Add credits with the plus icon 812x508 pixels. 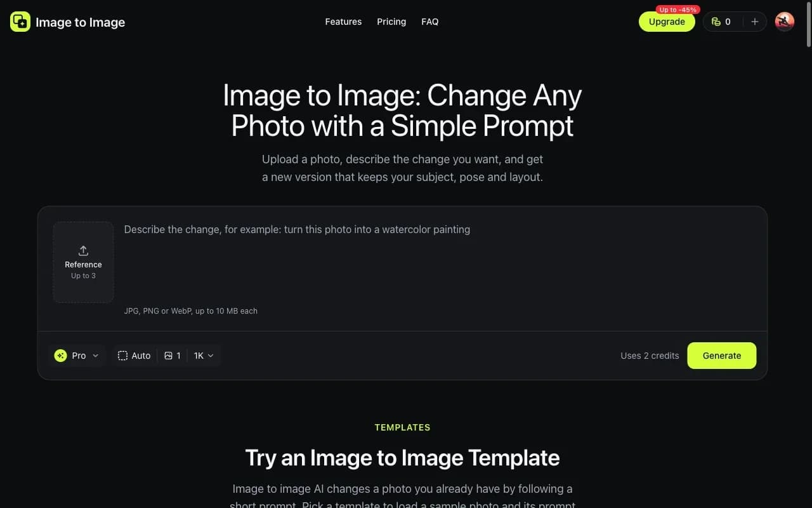click(754, 22)
